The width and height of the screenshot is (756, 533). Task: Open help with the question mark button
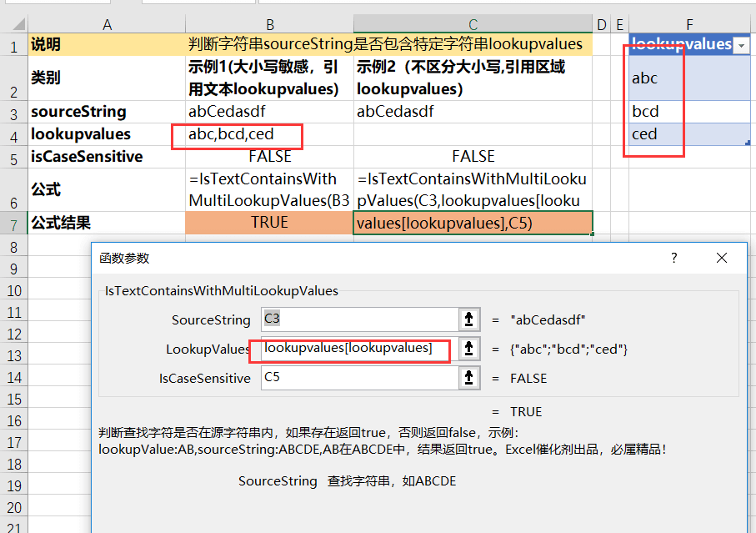[x=674, y=258]
